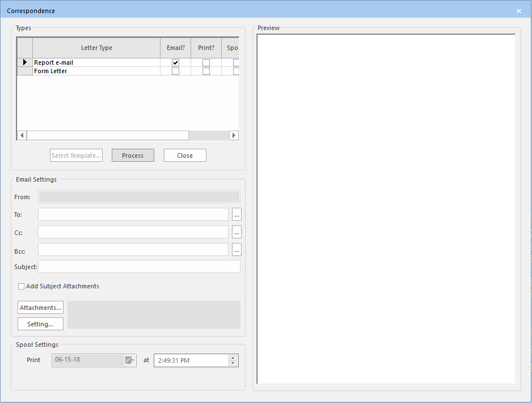532x403 pixels.
Task: Open the calendar picker for the Print date
Action: 131,359
